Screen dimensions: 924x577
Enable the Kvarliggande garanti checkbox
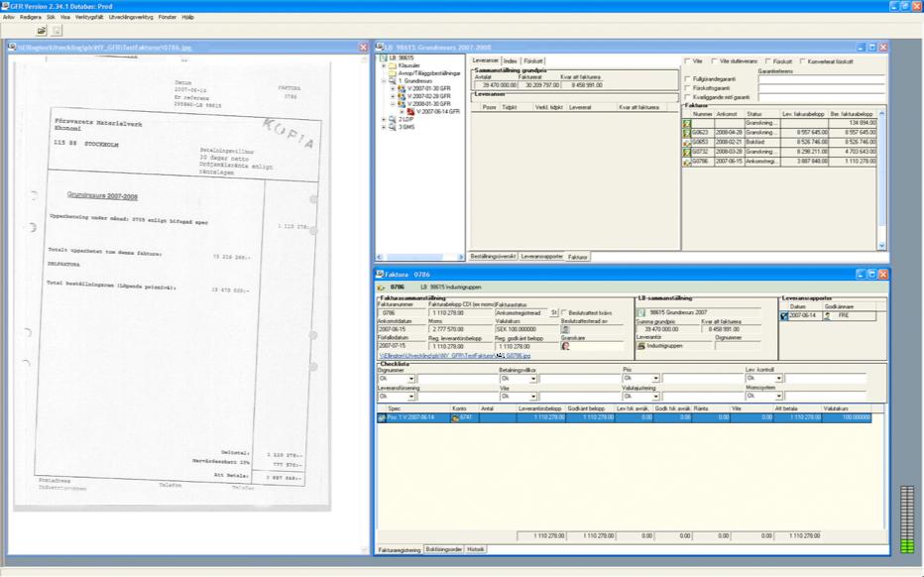point(687,96)
